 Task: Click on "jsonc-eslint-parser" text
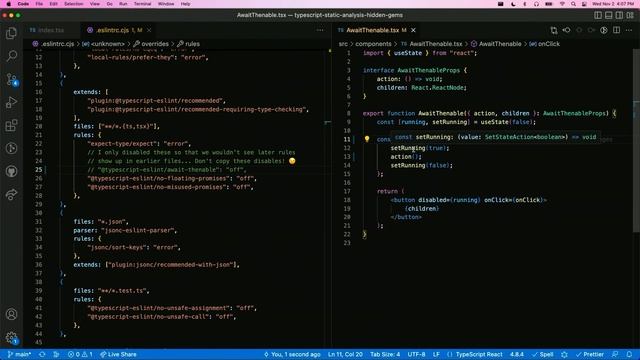click(x=139, y=230)
